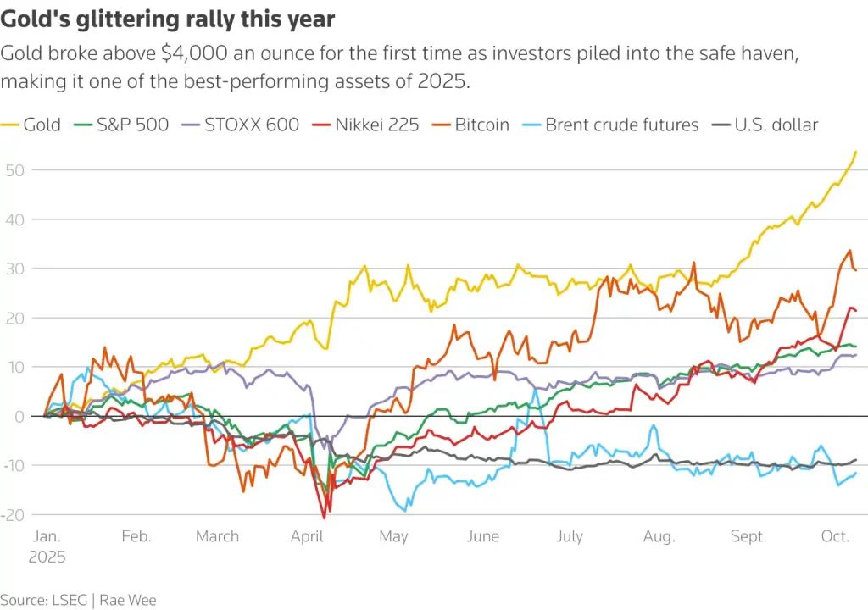Select the "Oct." x-axis label
This screenshot has height=610, width=868.
pyautogui.click(x=835, y=536)
